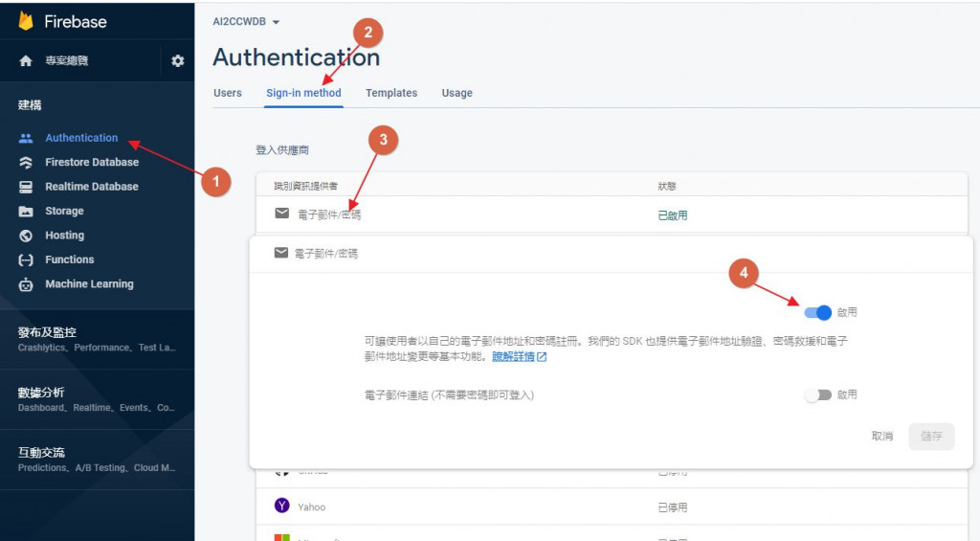Click the envelope icon in provider row
The height and width of the screenshot is (541, 980).
click(282, 214)
